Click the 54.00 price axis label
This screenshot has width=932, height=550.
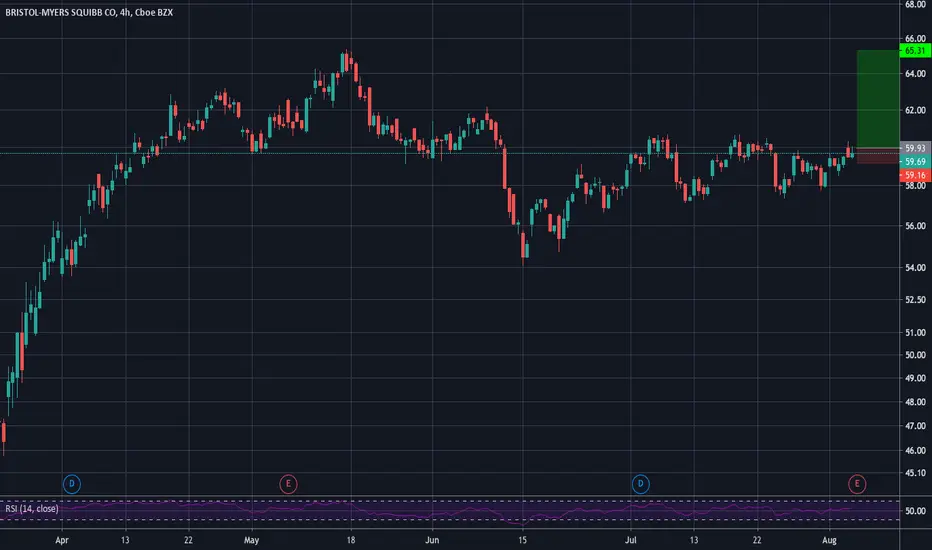[x=915, y=268]
